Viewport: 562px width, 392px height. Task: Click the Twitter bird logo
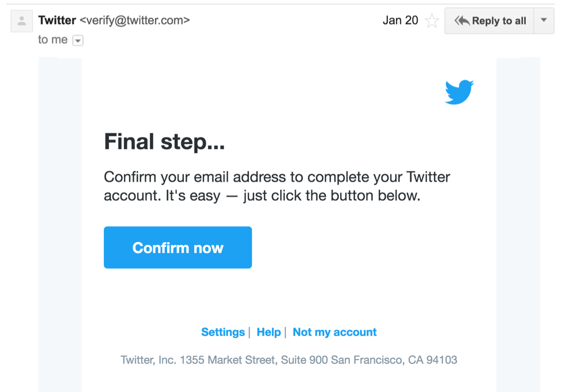click(x=459, y=92)
